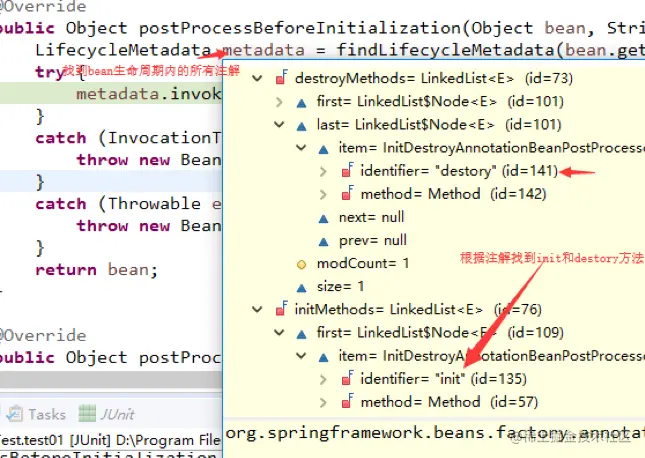This screenshot has width=645, height=458.
Task: Collapse the initMethods node
Action: pyautogui.click(x=258, y=309)
